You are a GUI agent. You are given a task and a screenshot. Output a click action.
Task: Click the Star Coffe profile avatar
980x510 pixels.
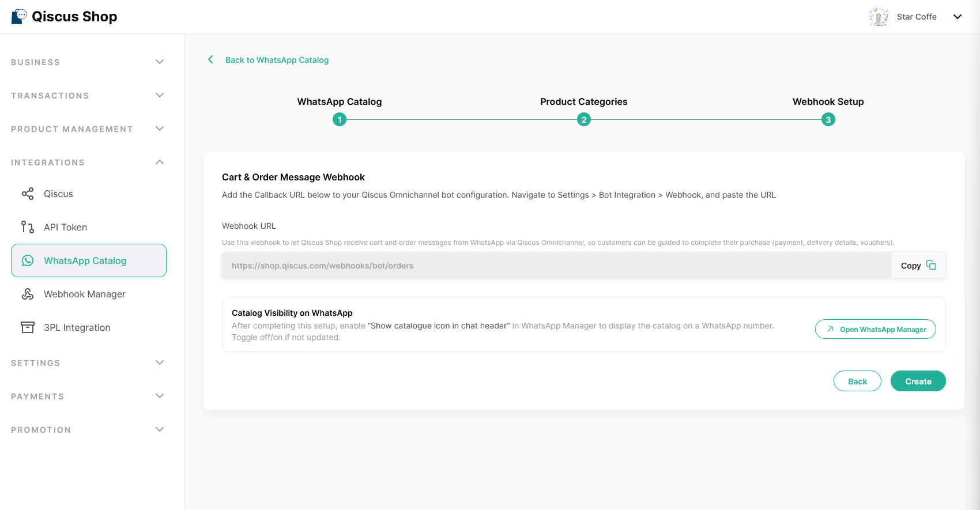click(879, 17)
